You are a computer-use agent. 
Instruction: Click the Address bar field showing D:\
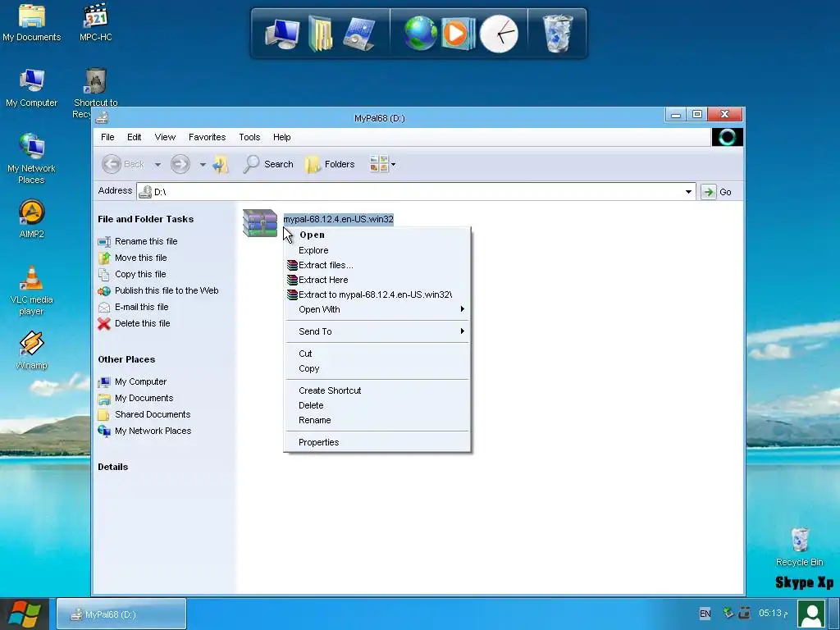tap(416, 192)
